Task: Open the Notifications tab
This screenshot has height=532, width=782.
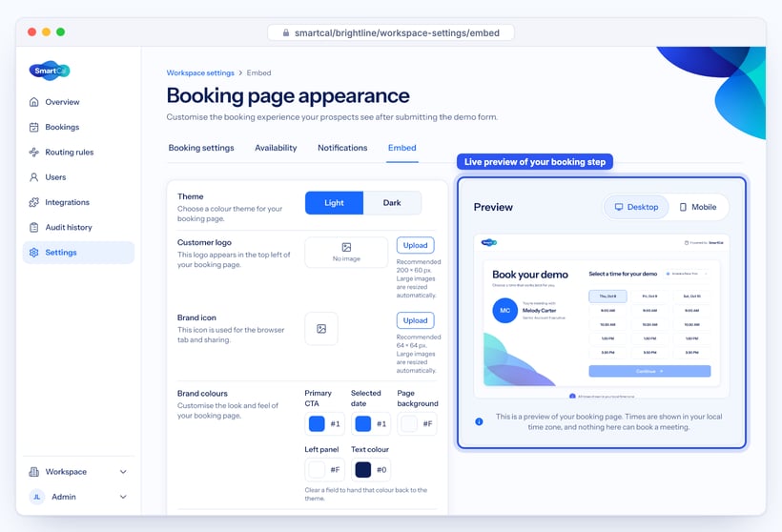Action: point(342,148)
